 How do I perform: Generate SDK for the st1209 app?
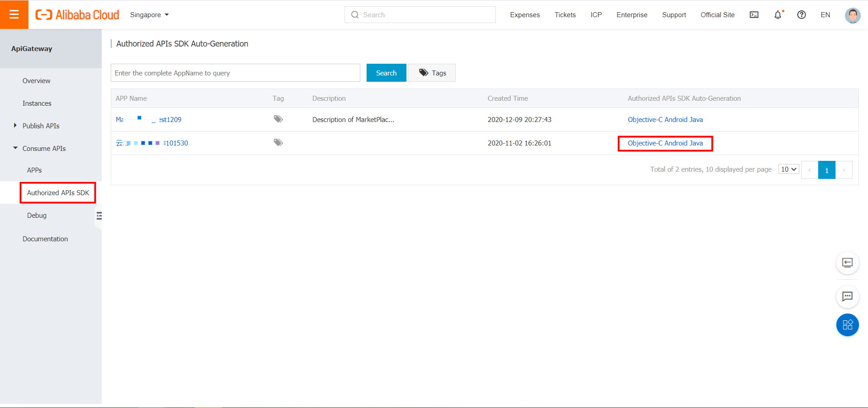pyautogui.click(x=665, y=120)
